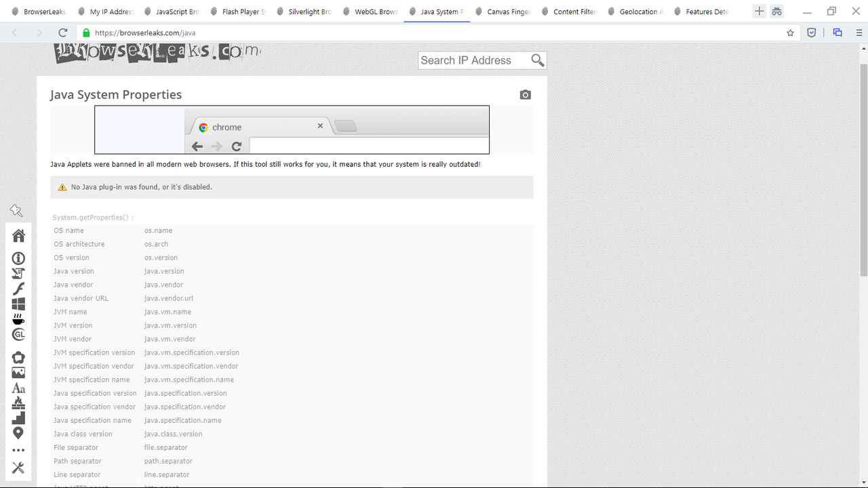Switch to the Content Filter tab
Viewport: 868px width, 488px height.
coord(568,12)
